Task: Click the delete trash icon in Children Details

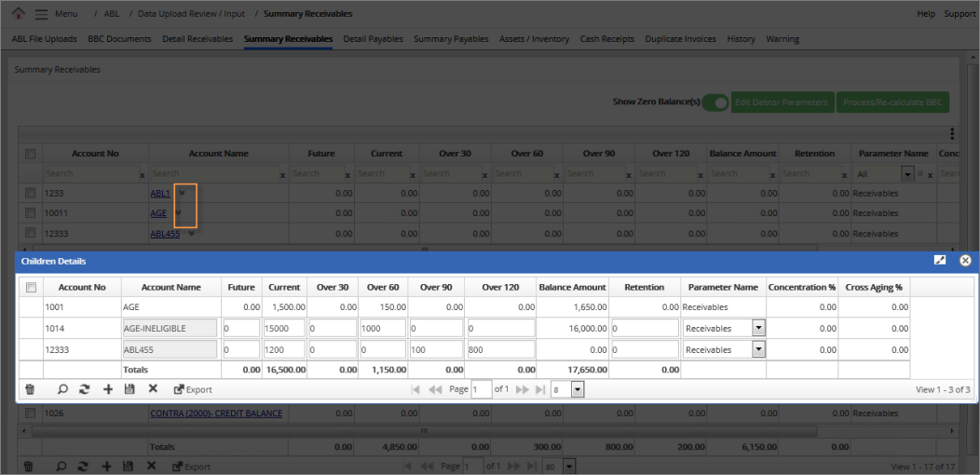Action: (x=30, y=389)
